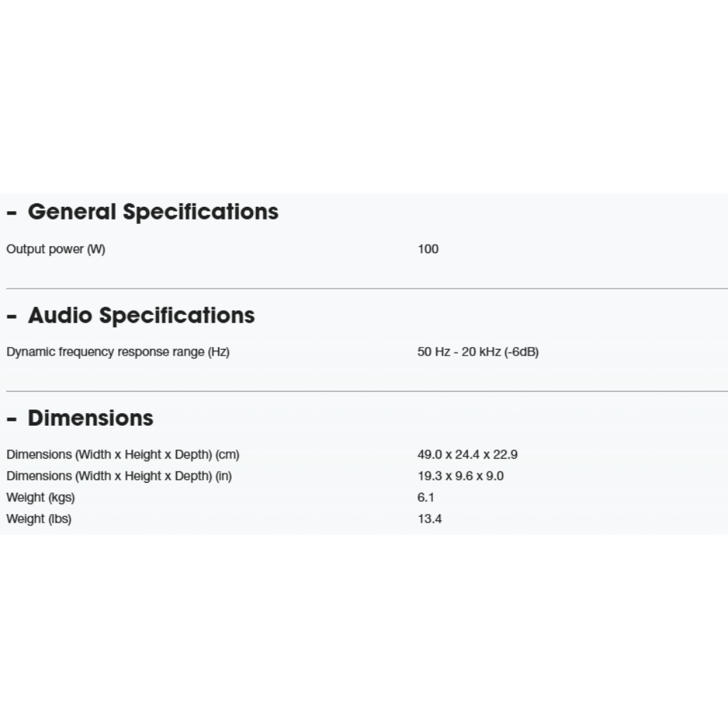Screen dimensions: 728x728
Task: Click the 6.1 weight value
Action: click(426, 497)
